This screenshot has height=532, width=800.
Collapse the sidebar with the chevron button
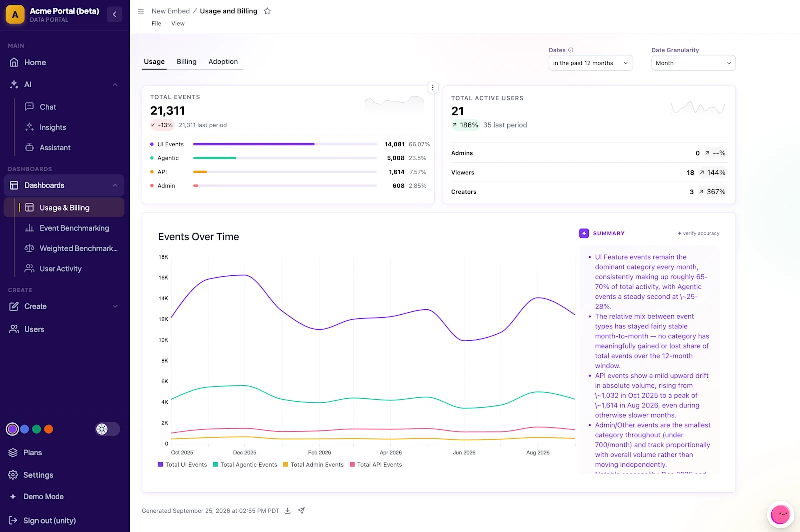pos(114,14)
